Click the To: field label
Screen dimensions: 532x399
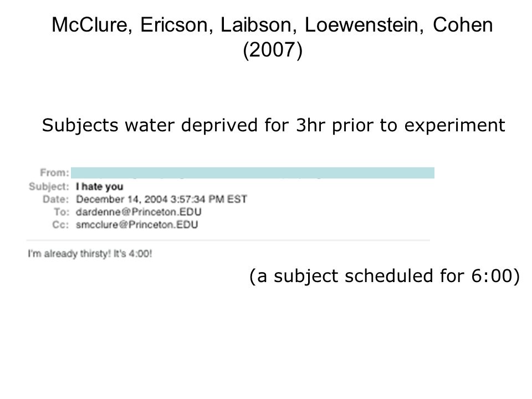pos(62,212)
